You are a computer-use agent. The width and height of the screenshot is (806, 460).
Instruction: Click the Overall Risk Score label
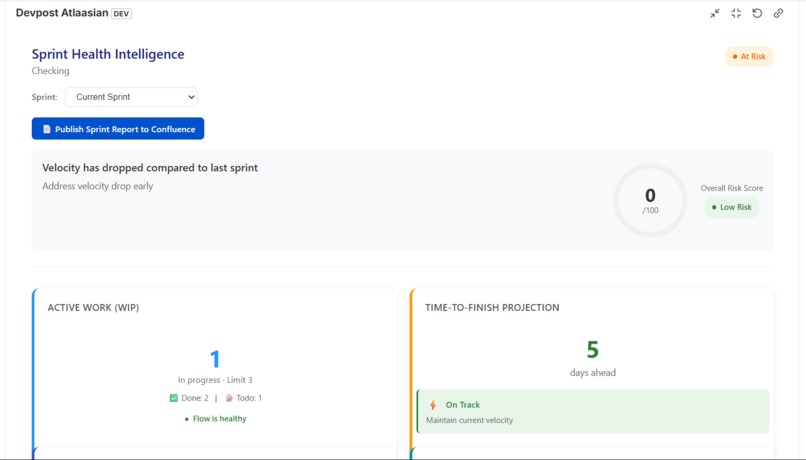731,188
